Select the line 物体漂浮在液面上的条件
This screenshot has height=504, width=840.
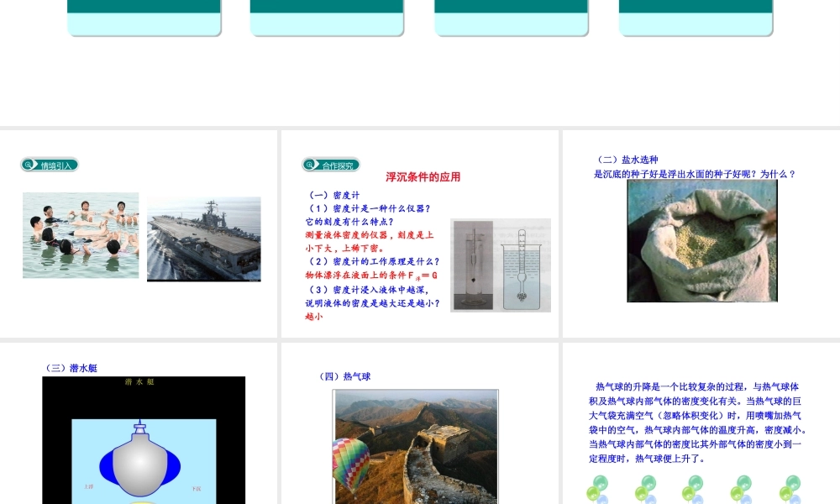(371, 276)
